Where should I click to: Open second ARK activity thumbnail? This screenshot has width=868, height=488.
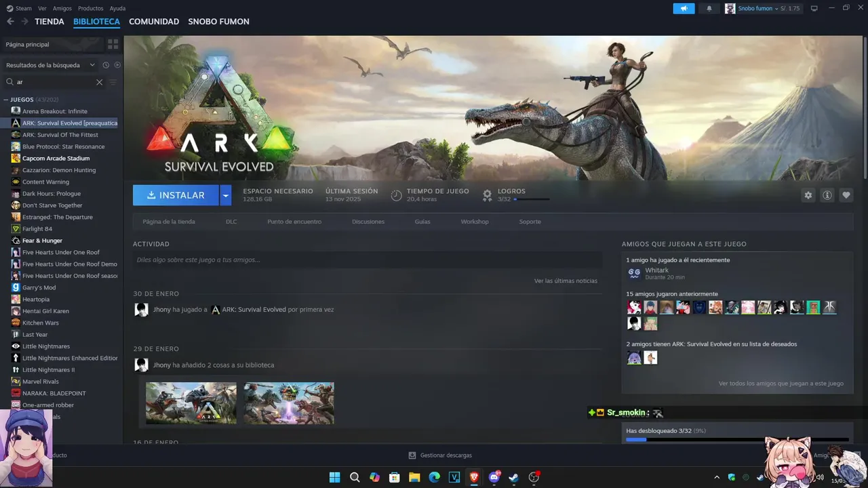289,403
